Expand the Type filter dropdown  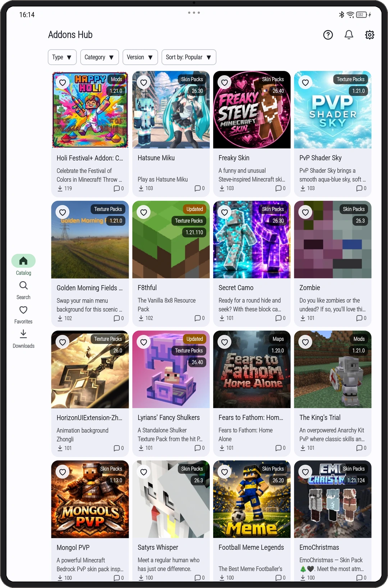click(x=62, y=57)
